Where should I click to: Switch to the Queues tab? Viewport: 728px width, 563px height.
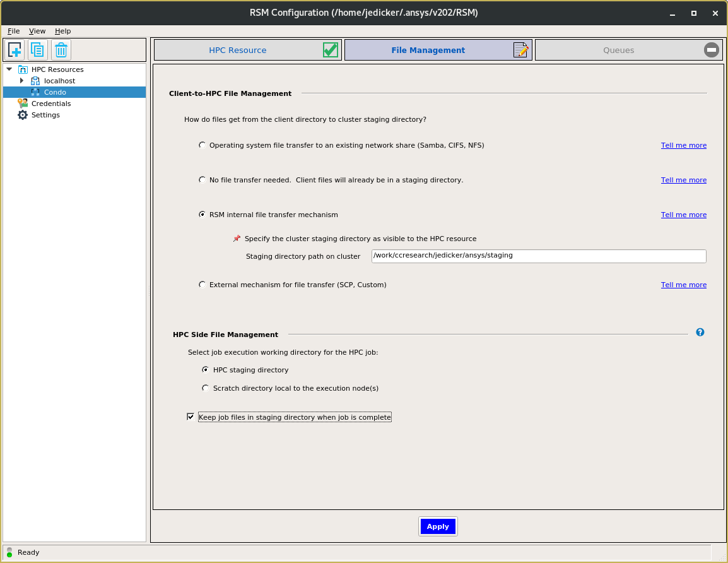pyautogui.click(x=629, y=50)
